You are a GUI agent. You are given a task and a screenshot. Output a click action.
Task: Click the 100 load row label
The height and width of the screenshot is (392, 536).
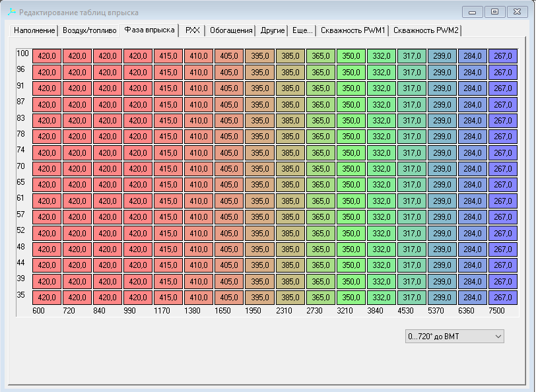[x=22, y=53]
